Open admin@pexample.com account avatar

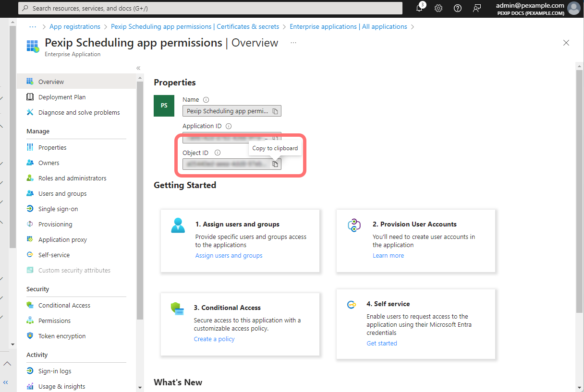coord(573,8)
